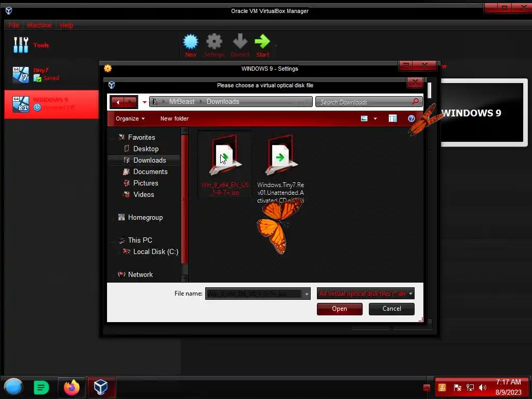Select Network in the navigation pane
The width and height of the screenshot is (532, 399).
pyautogui.click(x=140, y=274)
